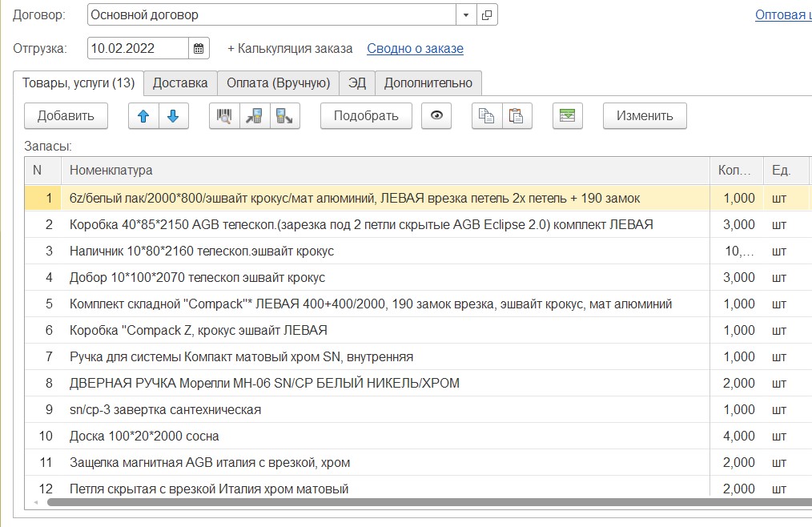Paste rows from clipboard icon

click(517, 116)
